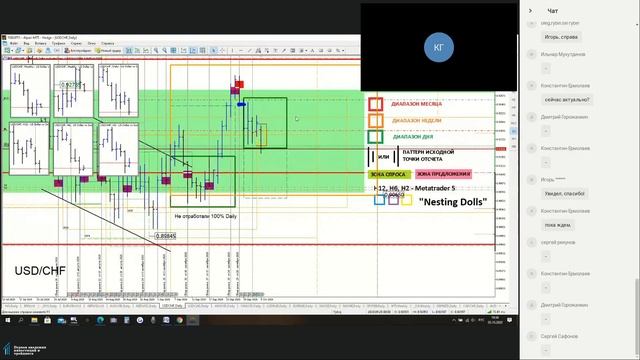
Task: Click the 0.92793 price label in mini chart
Action: [70, 85]
